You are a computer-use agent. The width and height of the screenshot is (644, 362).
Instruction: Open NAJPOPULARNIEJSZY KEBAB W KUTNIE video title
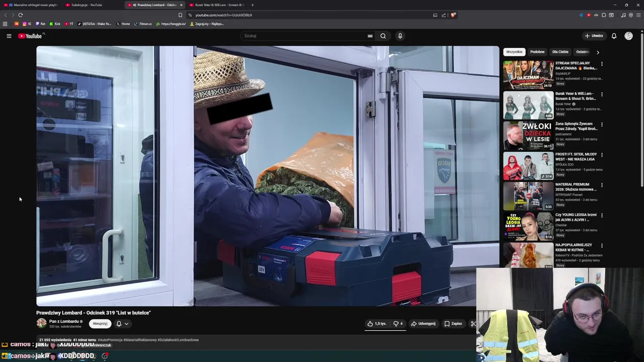(575, 247)
